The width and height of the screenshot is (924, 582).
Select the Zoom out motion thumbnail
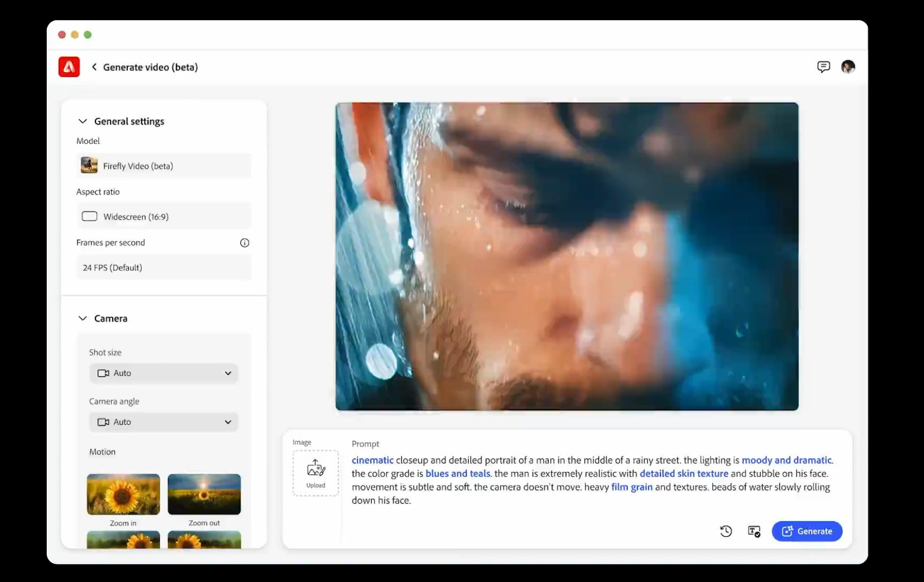point(204,494)
